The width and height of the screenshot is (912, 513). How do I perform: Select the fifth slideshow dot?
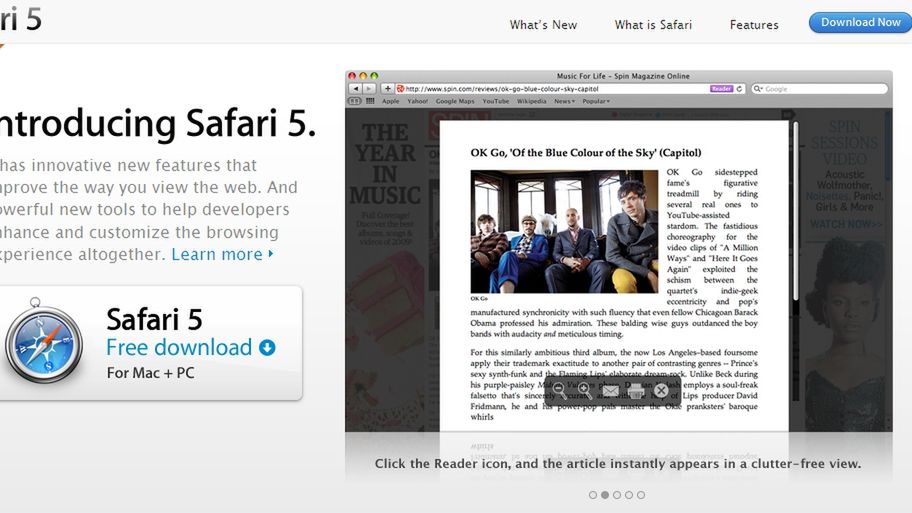click(641, 495)
